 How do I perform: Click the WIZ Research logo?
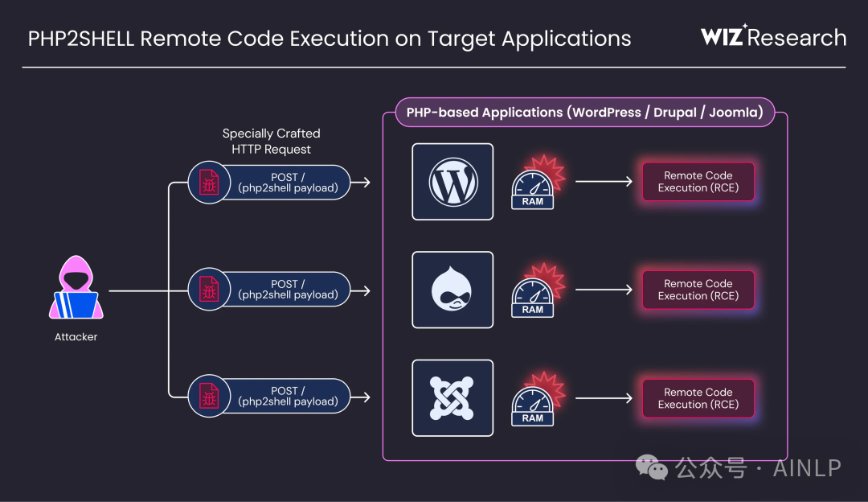point(773,36)
